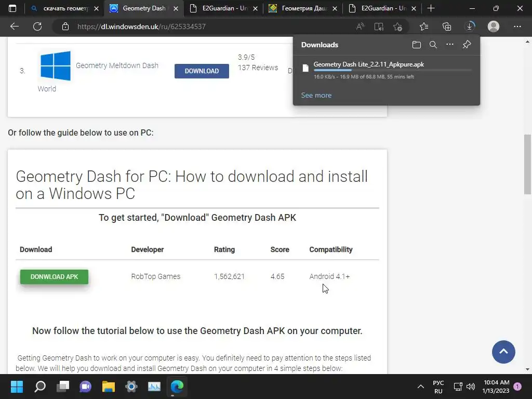The height and width of the screenshot is (399, 532).
Task: Expand the hidden system tray icons chevron
Action: (x=421, y=387)
